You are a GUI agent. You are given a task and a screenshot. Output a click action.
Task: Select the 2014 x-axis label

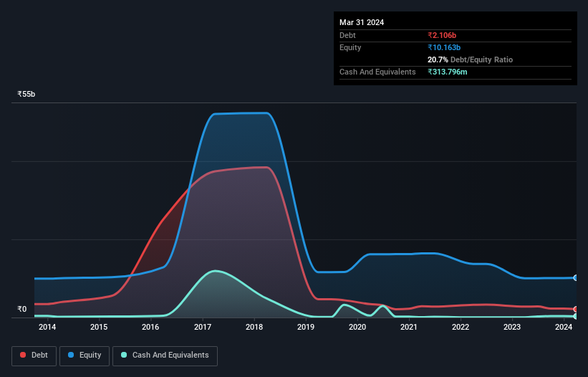coord(47,327)
